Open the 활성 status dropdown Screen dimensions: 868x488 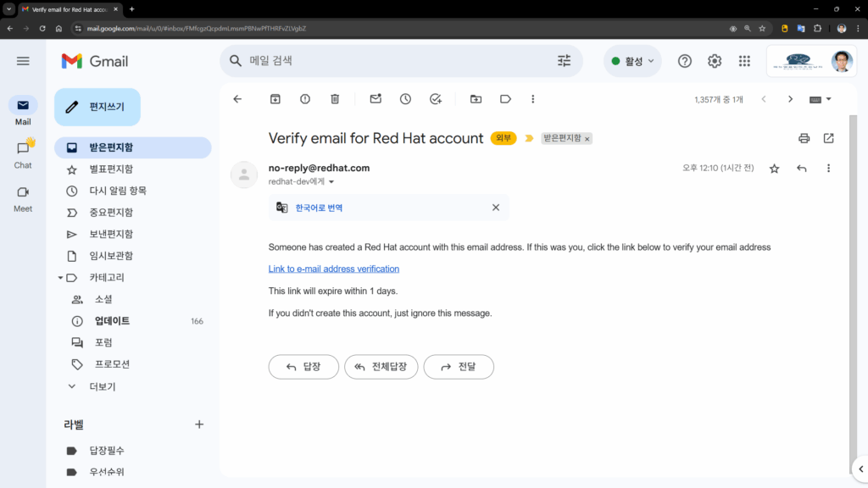click(632, 61)
